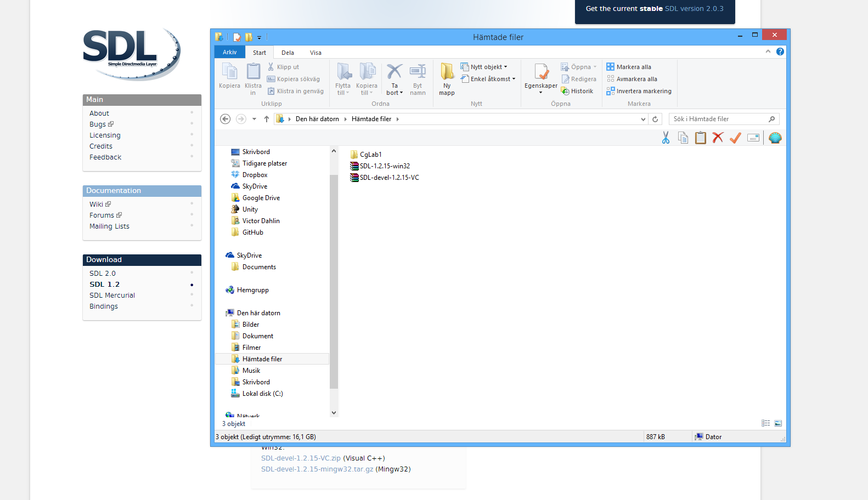The height and width of the screenshot is (500, 868).
Task: Click Avmarkera alla
Action: 632,79
